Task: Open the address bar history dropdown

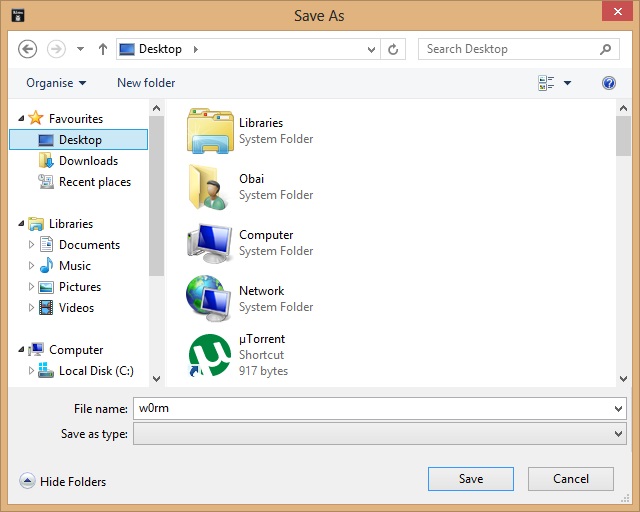Action: tap(371, 50)
